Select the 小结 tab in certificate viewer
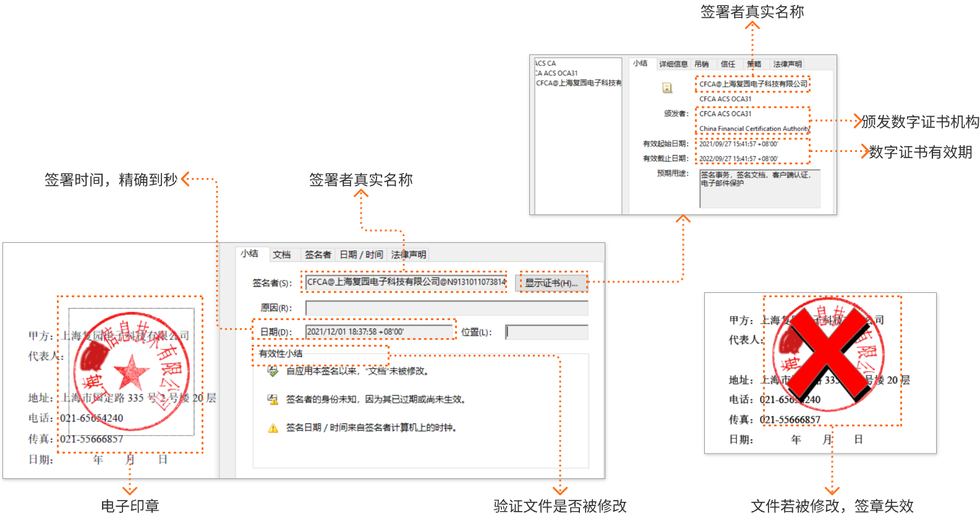The width and height of the screenshot is (980, 516). tap(641, 63)
